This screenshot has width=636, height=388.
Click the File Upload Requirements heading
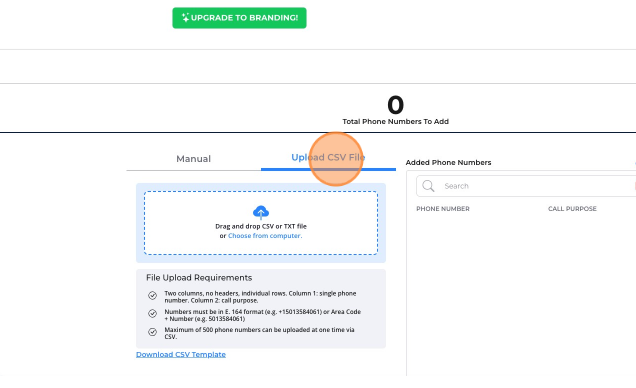[x=199, y=278]
